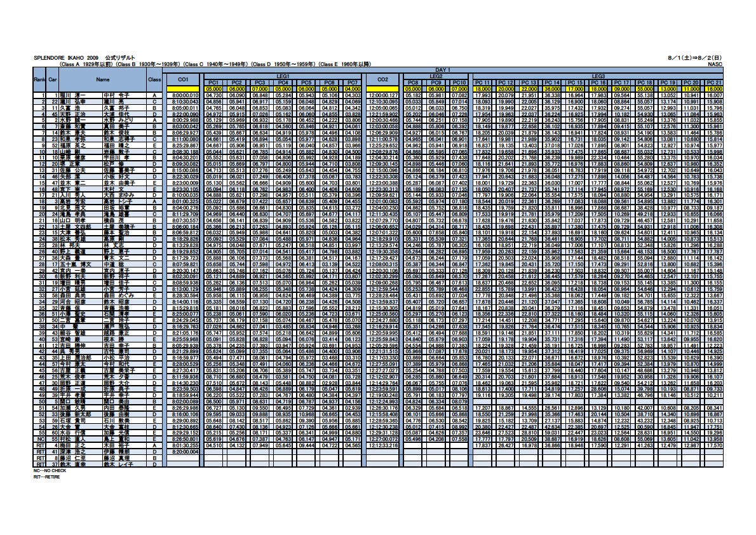Click the 'Class A 1929年以前' legend text
This screenshot has height=535, width=756.
[86, 64]
